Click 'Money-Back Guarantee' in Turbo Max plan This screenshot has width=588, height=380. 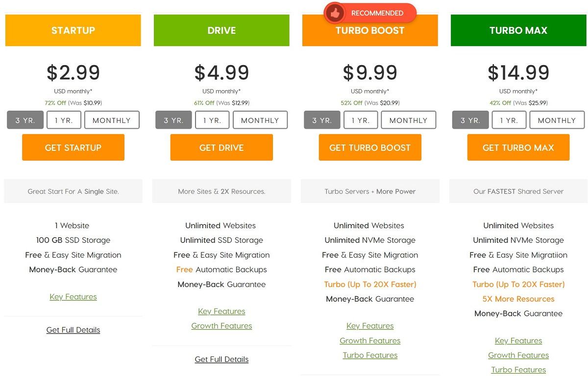518,314
